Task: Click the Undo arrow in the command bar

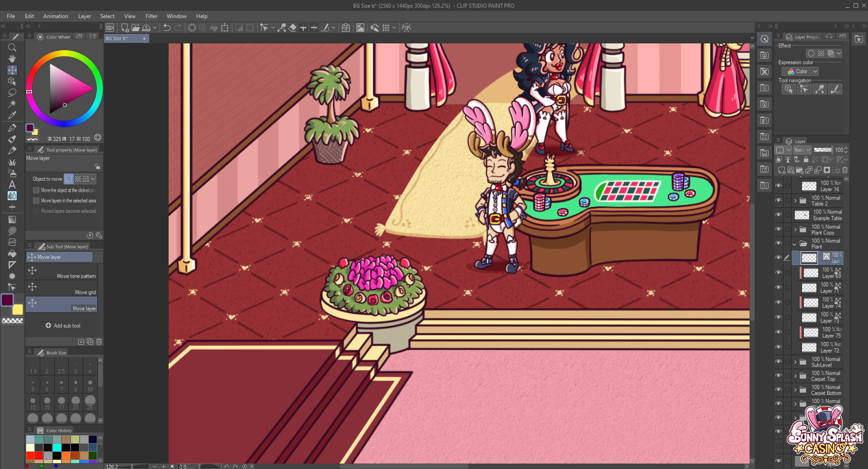Action: [167, 28]
